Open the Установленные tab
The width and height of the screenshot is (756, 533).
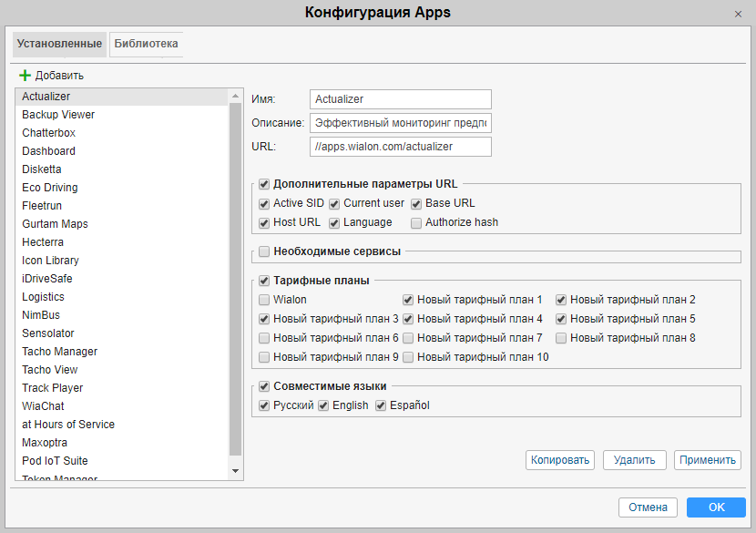[x=59, y=44]
